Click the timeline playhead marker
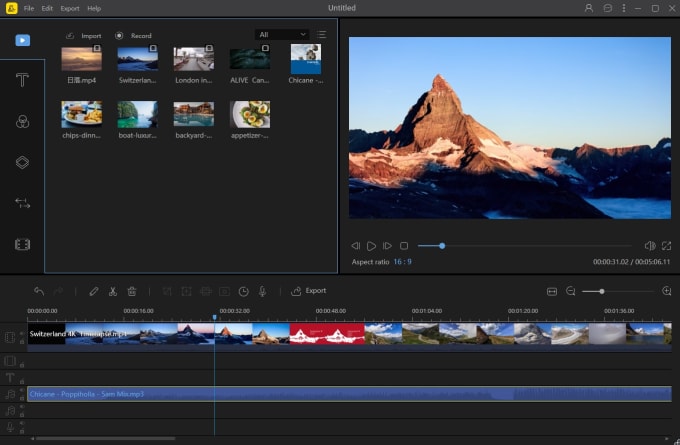 point(214,317)
